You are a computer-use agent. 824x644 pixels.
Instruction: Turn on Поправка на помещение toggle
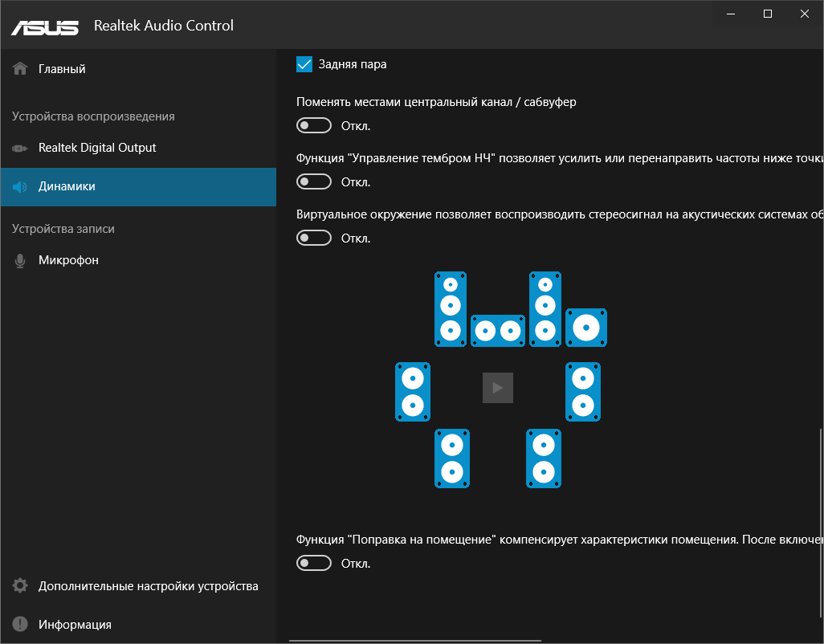[314, 564]
